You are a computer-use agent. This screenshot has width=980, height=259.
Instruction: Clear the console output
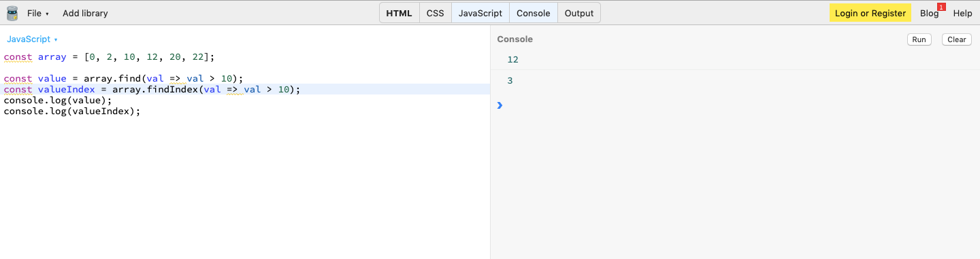pos(957,39)
